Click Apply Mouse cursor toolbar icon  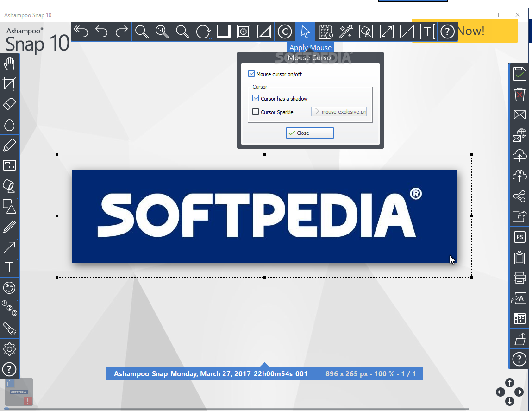[x=305, y=32]
